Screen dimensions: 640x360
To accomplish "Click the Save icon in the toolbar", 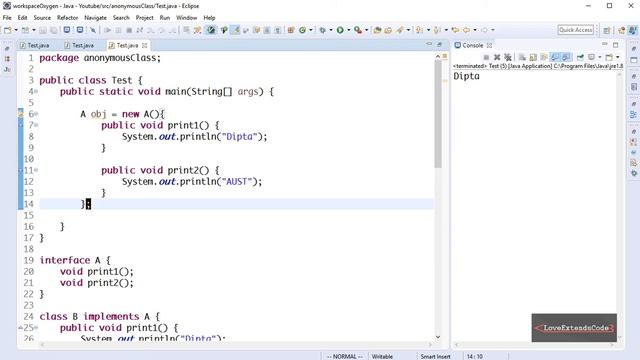I will tap(42, 30).
